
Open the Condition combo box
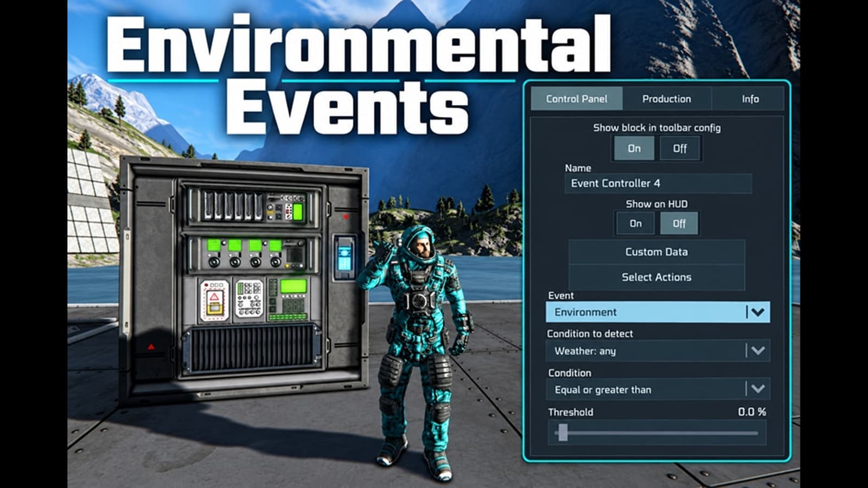click(x=658, y=389)
